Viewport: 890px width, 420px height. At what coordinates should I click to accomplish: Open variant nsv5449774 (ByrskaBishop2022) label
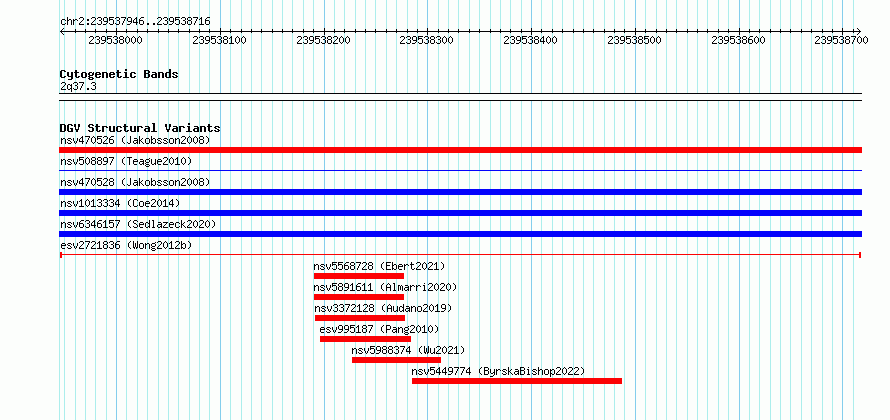pyautogui.click(x=498, y=371)
